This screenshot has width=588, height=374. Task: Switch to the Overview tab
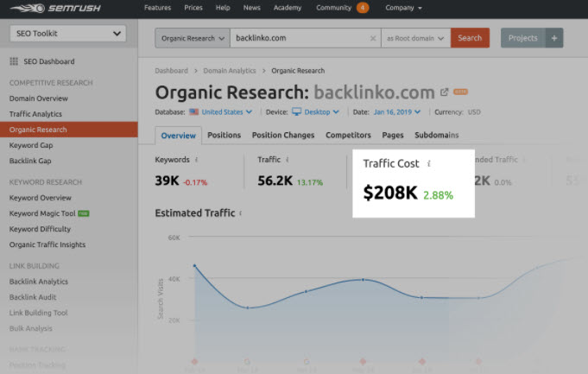coord(178,136)
